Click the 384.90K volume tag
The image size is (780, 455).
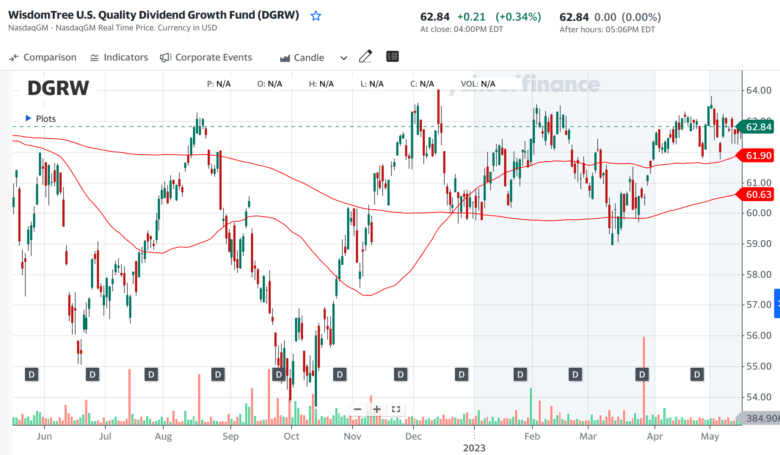tap(759, 418)
